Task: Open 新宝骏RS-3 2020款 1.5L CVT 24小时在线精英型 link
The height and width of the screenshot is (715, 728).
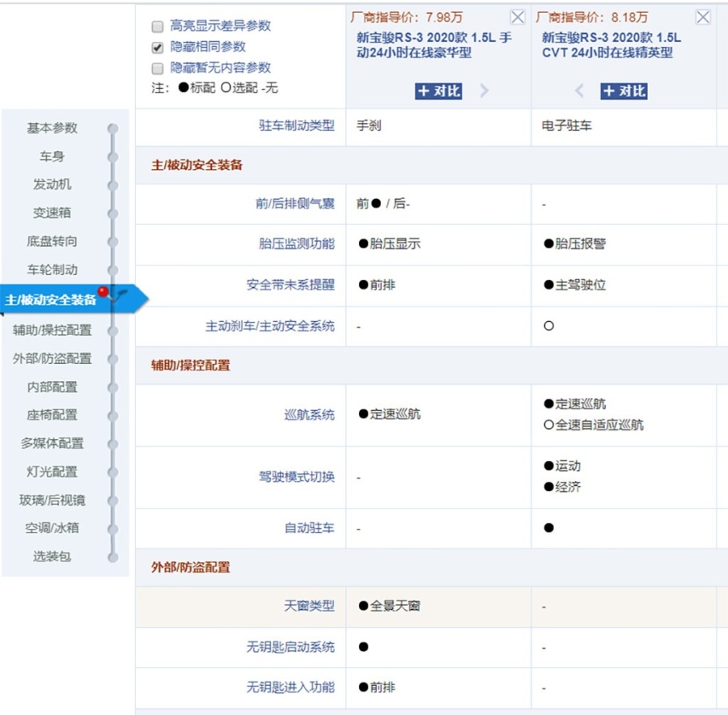Action: point(611,45)
